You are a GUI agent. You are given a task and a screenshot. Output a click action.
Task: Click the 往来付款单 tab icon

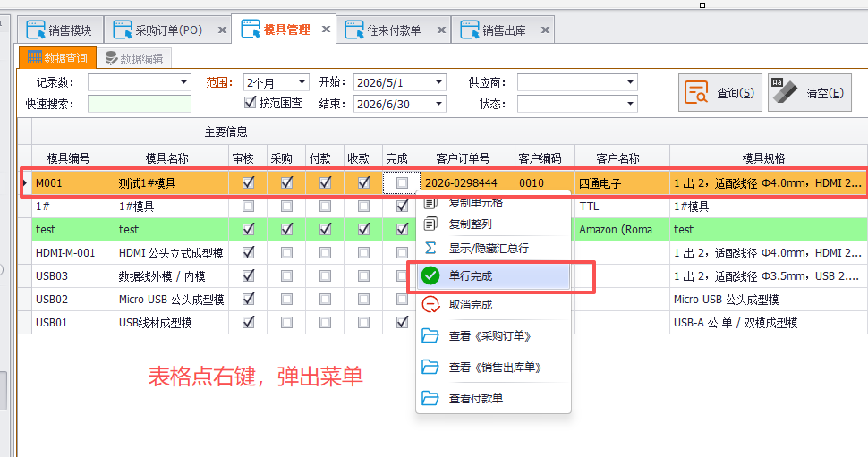click(354, 30)
